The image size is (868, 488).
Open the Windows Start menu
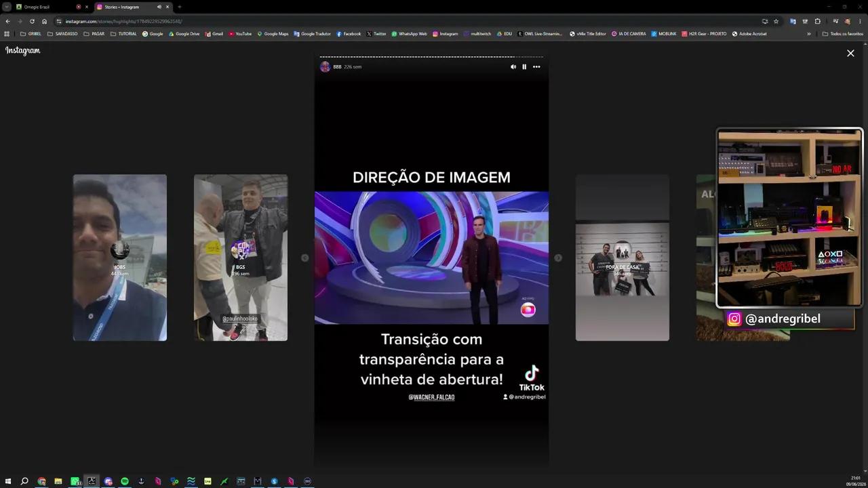pos(8,481)
